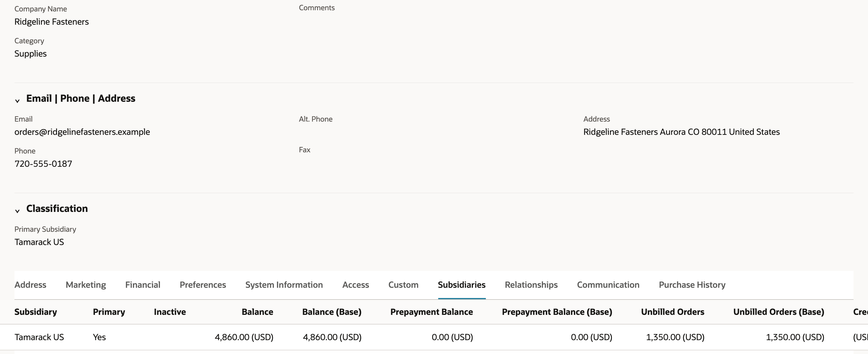Click the phone number 720-555-0187
The image size is (868, 354).
(x=43, y=164)
